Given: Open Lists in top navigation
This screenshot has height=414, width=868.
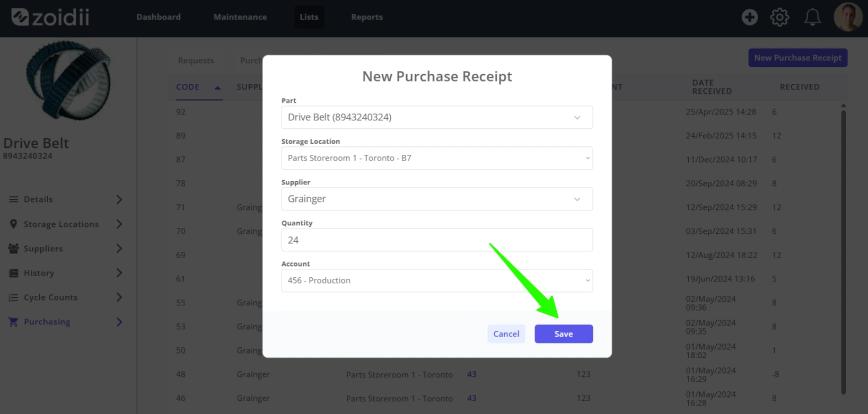Looking at the screenshot, I should [x=309, y=17].
